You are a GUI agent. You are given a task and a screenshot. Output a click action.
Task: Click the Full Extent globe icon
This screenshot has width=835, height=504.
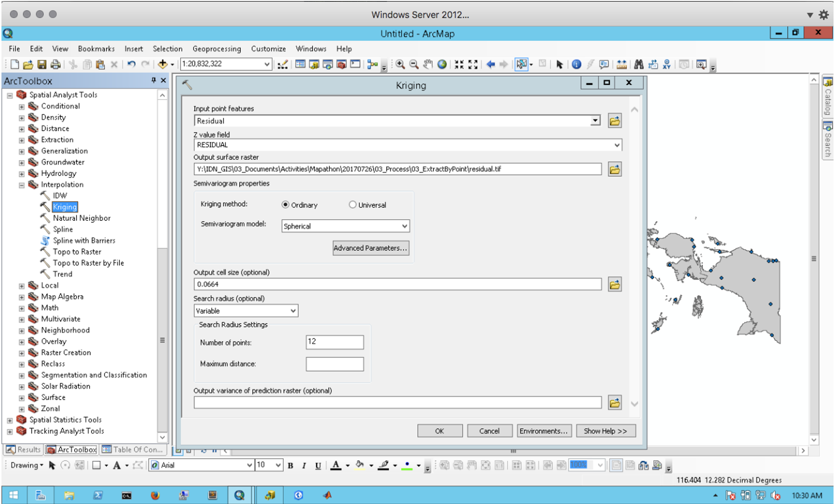click(442, 64)
